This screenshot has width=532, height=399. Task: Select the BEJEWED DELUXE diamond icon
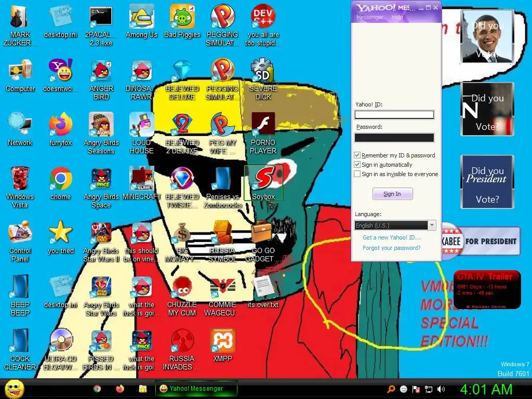point(182,80)
